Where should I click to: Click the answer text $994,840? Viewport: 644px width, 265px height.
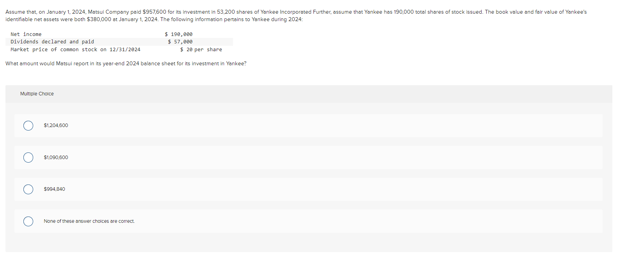pyautogui.click(x=55, y=189)
